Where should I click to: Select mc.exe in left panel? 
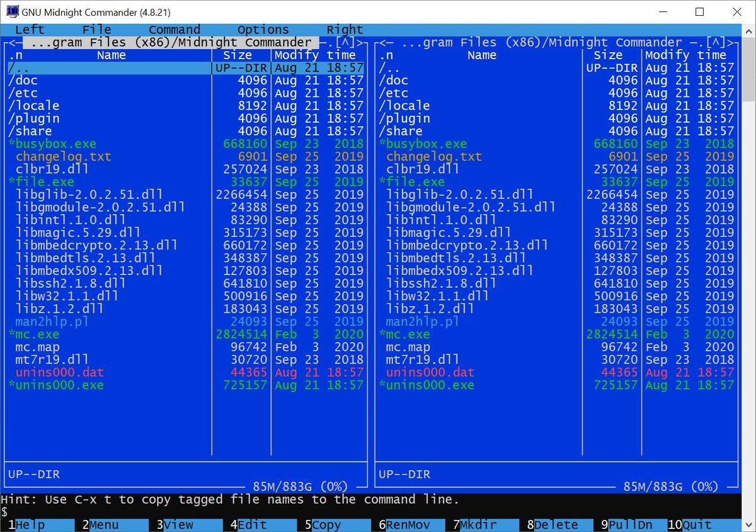coord(186,334)
